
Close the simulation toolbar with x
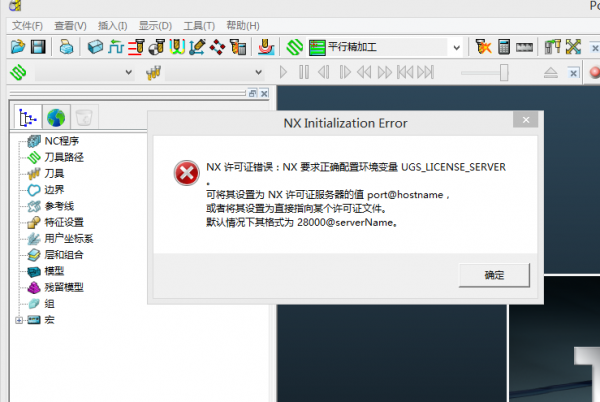point(573,73)
